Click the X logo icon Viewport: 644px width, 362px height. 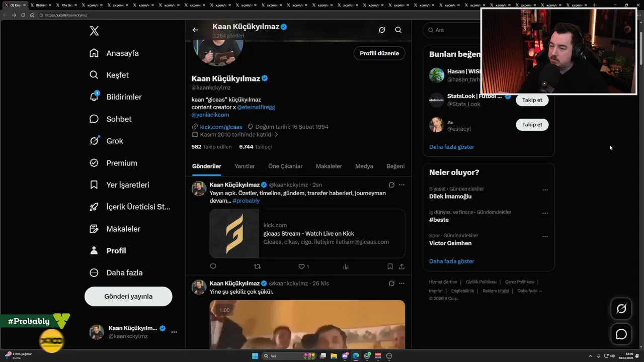94,31
